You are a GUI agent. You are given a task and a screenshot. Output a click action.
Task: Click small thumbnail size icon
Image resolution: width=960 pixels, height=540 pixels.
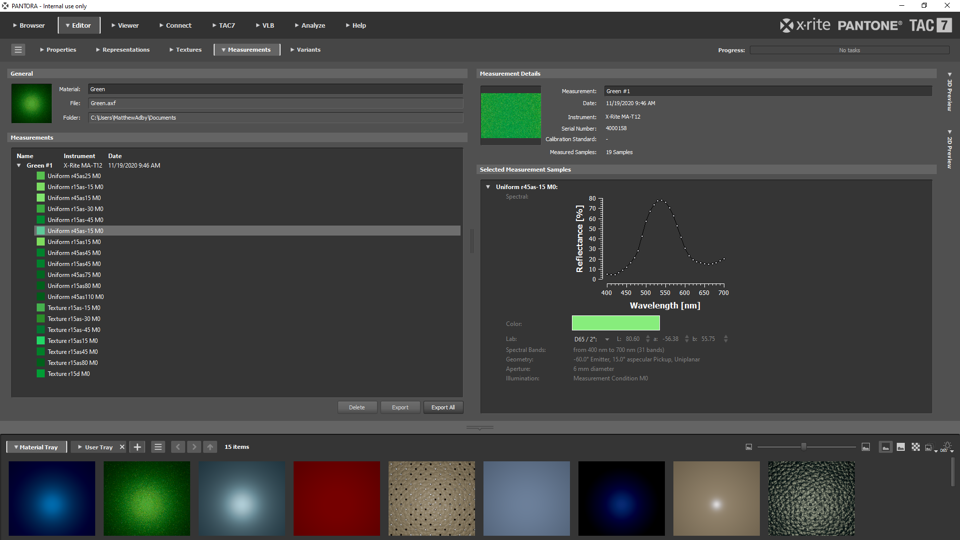click(x=749, y=447)
